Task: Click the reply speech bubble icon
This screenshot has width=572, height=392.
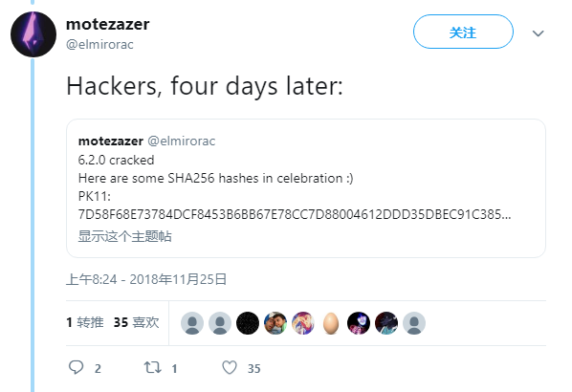Action: (x=76, y=367)
